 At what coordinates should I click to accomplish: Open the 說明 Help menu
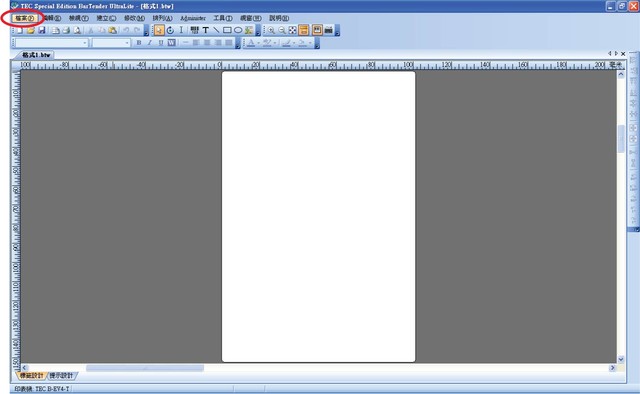pyautogui.click(x=279, y=18)
